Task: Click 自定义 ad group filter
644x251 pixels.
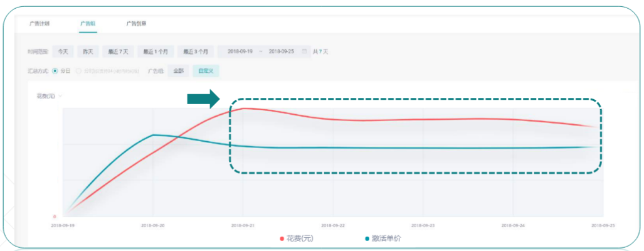Action: pos(206,71)
